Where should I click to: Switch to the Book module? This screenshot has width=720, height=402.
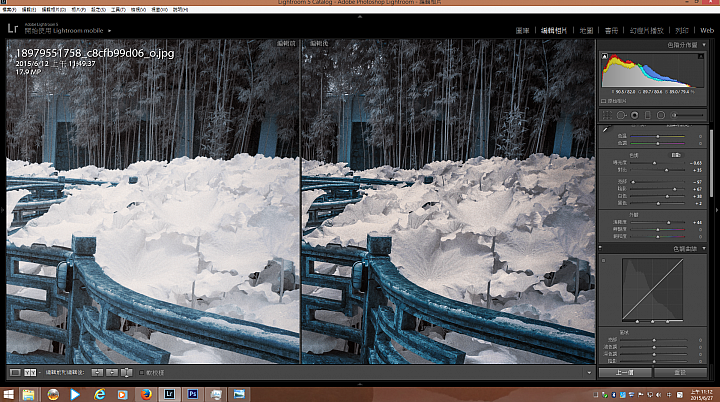pyautogui.click(x=611, y=31)
